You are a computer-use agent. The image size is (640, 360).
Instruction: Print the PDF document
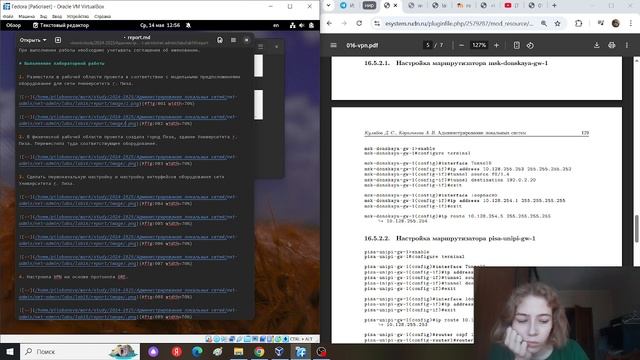[x=611, y=45]
